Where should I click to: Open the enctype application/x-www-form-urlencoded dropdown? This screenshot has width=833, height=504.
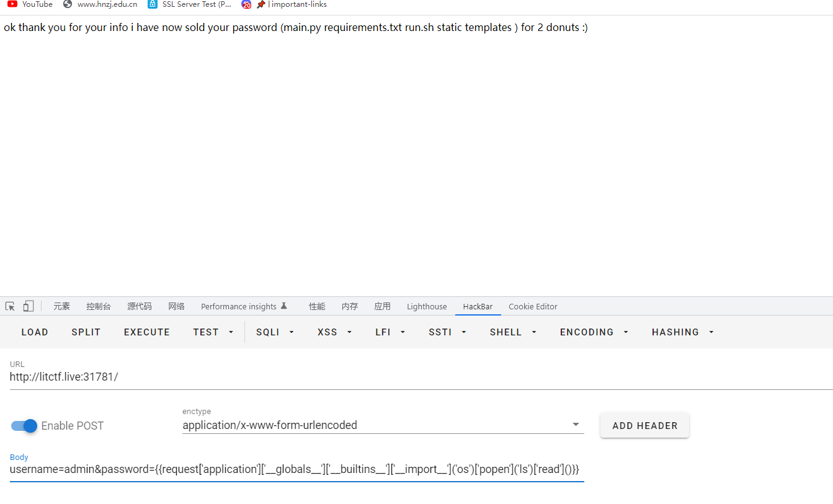pyautogui.click(x=383, y=425)
